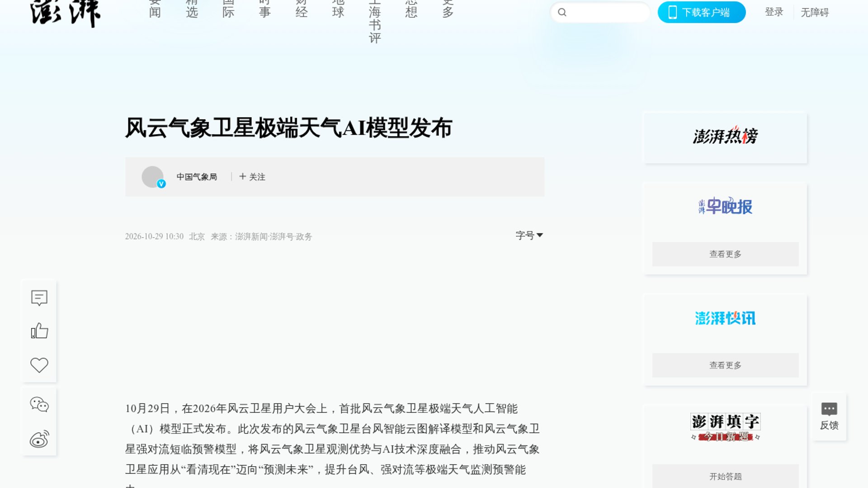Screen dimensions: 868x488
Task: Open the comment icon in the sidebar
Action: click(39, 298)
